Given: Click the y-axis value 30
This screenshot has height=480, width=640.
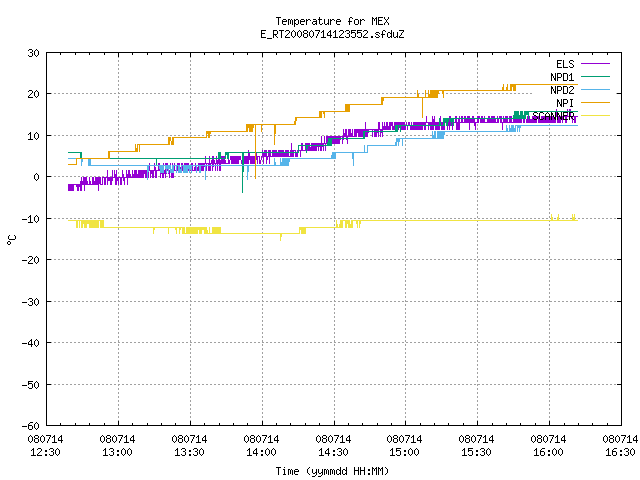Looking at the screenshot, I should [33, 53].
